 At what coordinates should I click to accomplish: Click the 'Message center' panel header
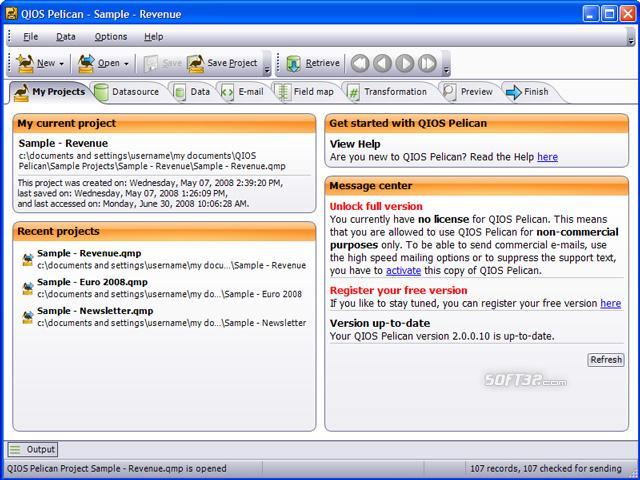(476, 186)
